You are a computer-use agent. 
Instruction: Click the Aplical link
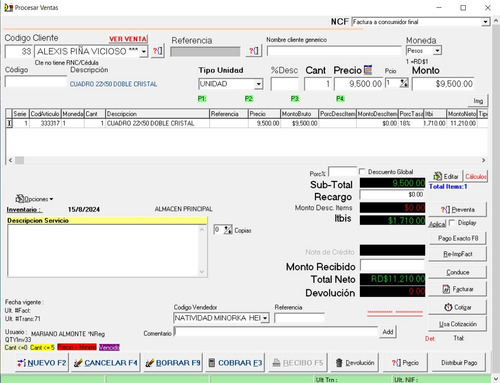(x=437, y=224)
